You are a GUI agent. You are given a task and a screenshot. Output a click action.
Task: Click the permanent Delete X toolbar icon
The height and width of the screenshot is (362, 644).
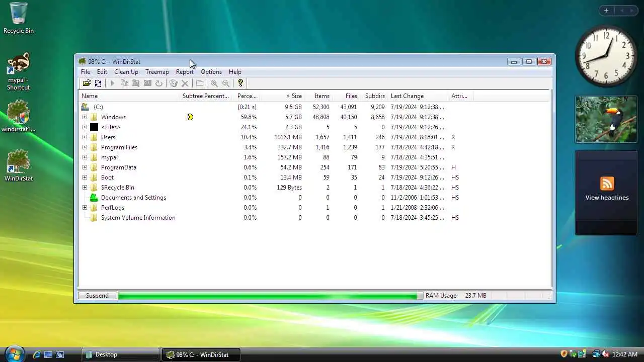pos(185,83)
